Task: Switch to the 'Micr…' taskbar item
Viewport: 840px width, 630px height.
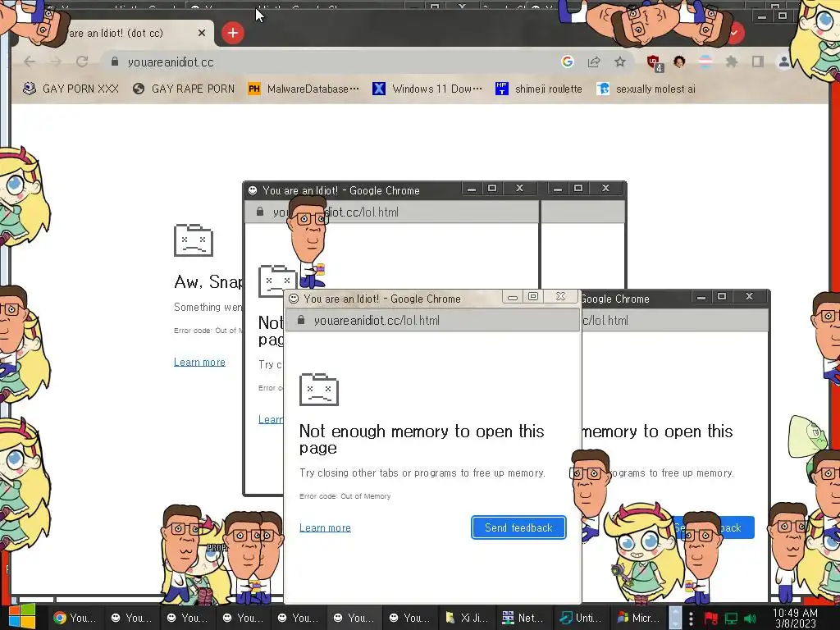Action: coord(638,618)
